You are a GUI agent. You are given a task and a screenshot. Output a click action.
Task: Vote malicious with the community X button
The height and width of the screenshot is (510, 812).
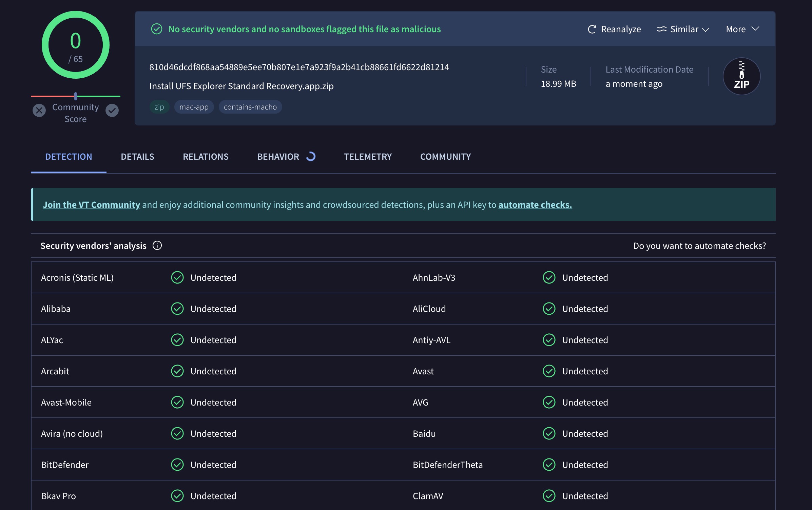coord(39,110)
